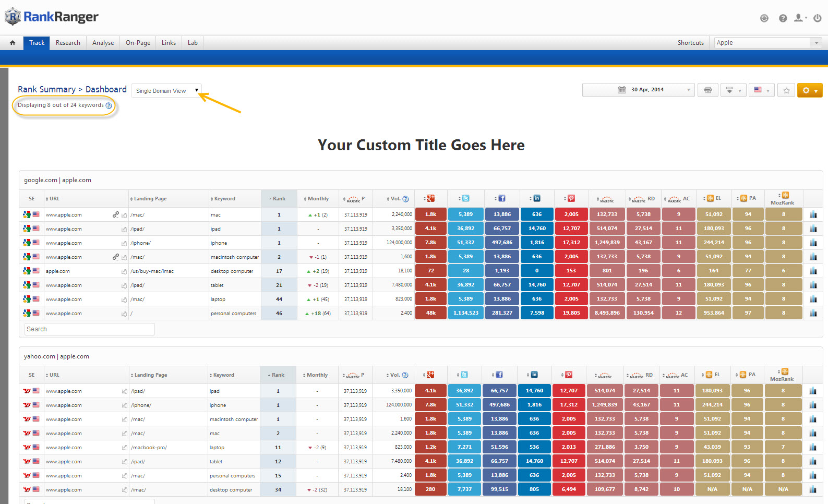Open the US flag country dropdown
The height and width of the screenshot is (504, 828).
(x=761, y=90)
